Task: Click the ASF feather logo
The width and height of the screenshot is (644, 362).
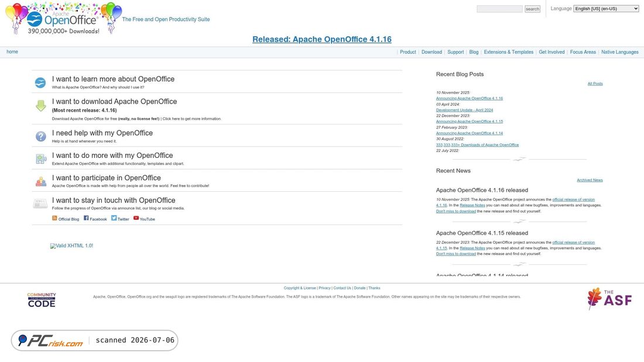Action: pyautogui.click(x=609, y=298)
